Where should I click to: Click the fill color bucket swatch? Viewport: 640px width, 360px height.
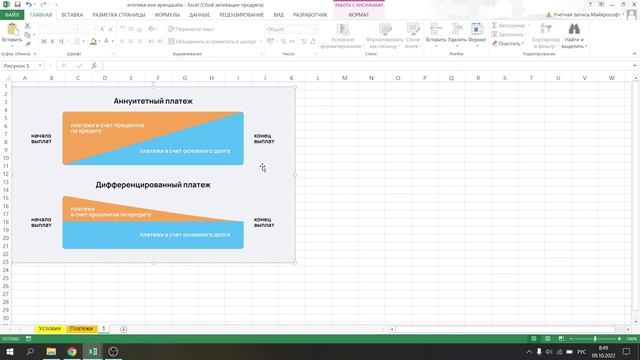tap(93, 41)
